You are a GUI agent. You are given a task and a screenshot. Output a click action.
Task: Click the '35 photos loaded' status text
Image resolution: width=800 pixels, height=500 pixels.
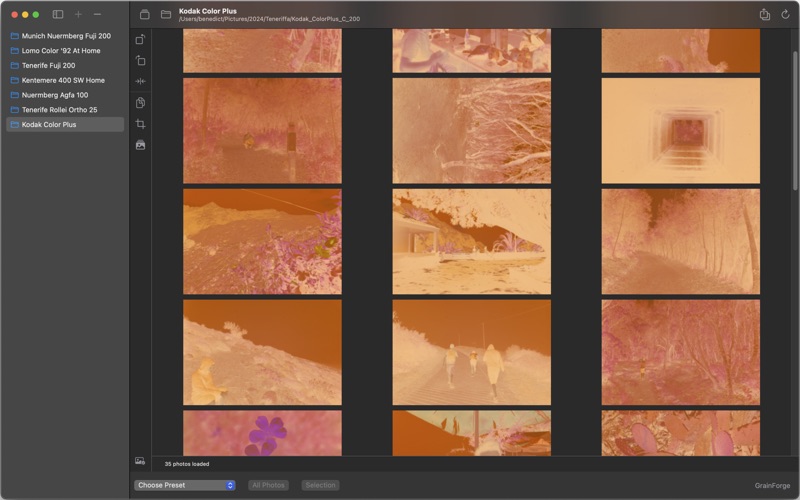pyautogui.click(x=187, y=464)
